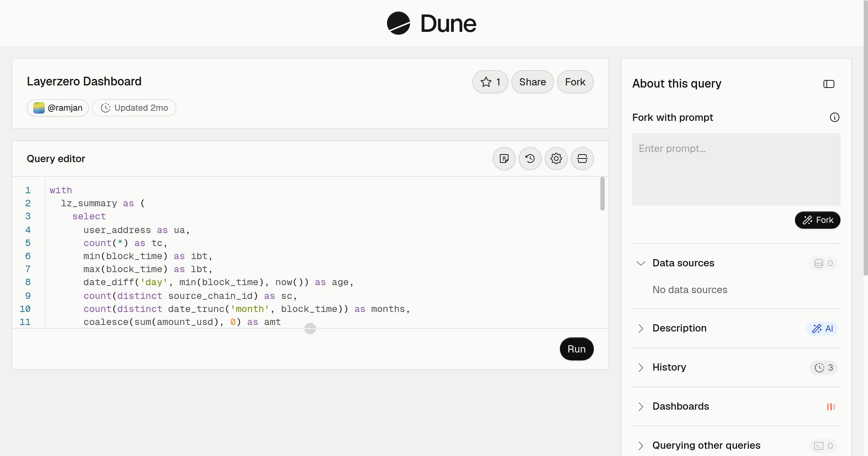The image size is (868, 456).
Task: Click the date_diff 'day' code line
Action: click(218, 282)
